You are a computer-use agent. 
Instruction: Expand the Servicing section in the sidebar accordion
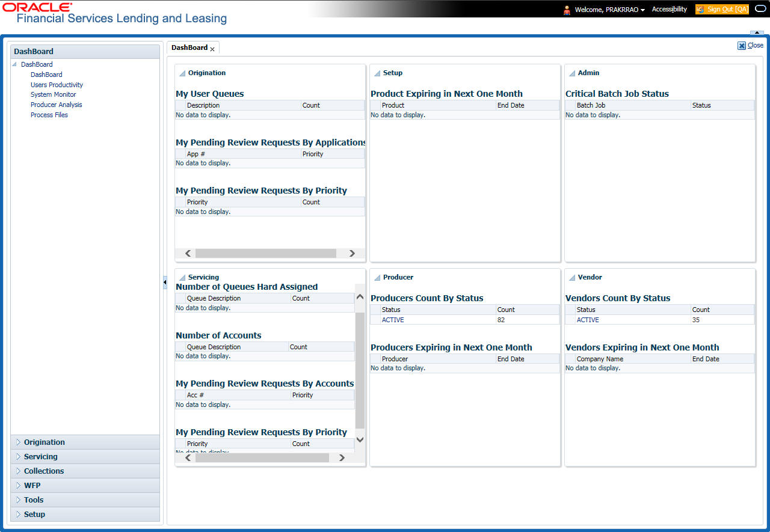click(85, 457)
